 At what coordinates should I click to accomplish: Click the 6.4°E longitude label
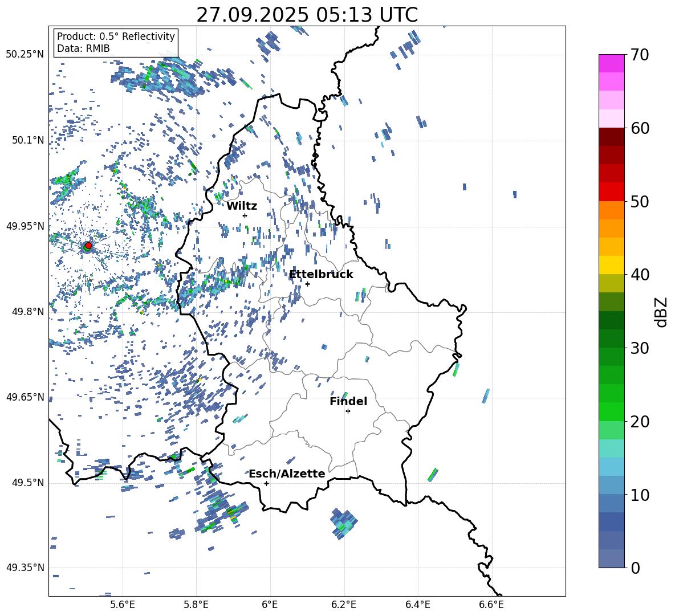(418, 605)
